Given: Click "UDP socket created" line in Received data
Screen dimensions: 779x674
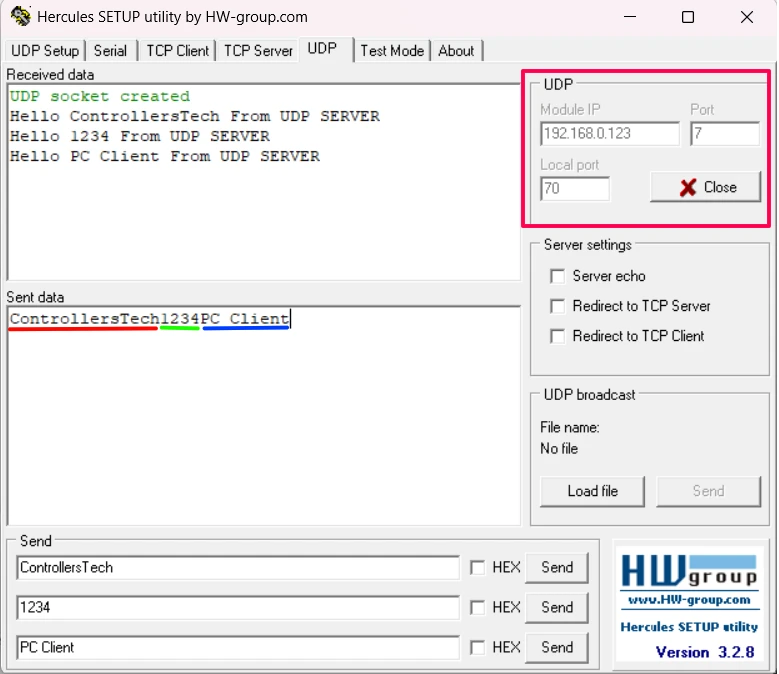Looking at the screenshot, I should [x=100, y=96].
